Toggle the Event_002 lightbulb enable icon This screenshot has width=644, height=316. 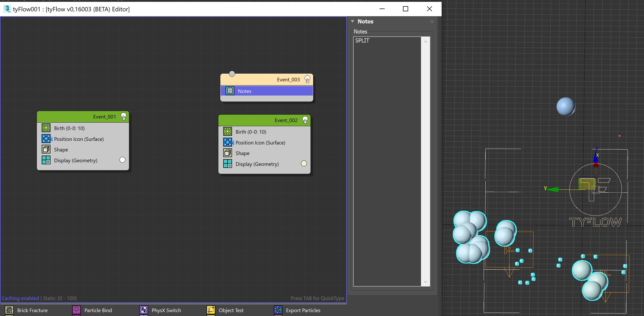(305, 120)
